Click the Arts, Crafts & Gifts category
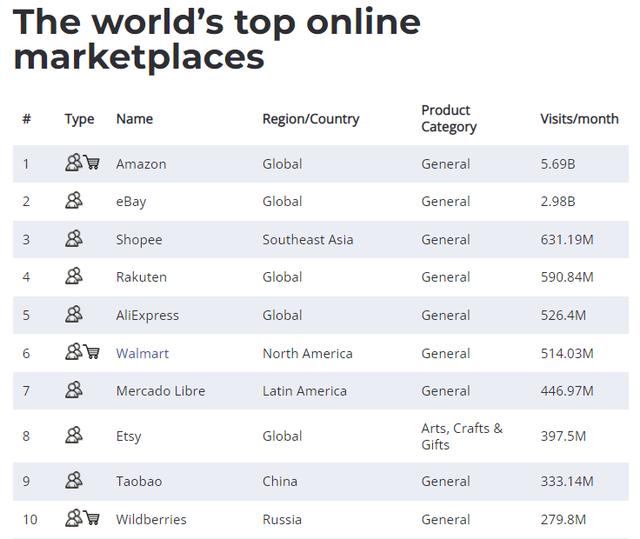 point(461,436)
